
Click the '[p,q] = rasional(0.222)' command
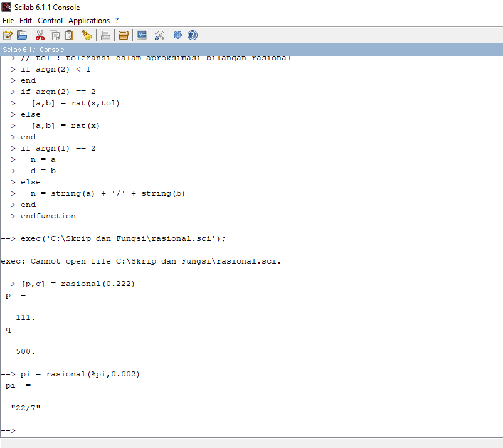(78, 284)
